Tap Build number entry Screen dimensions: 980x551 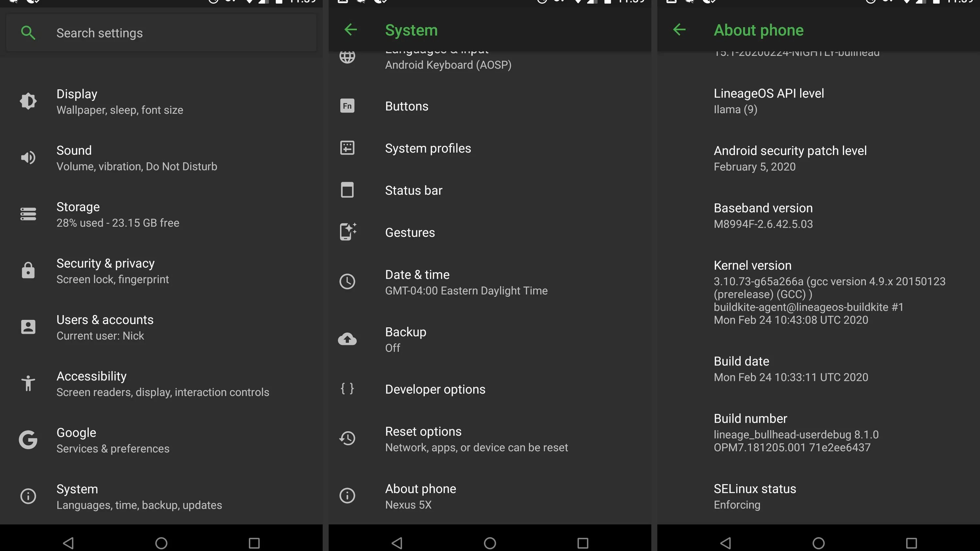point(819,433)
